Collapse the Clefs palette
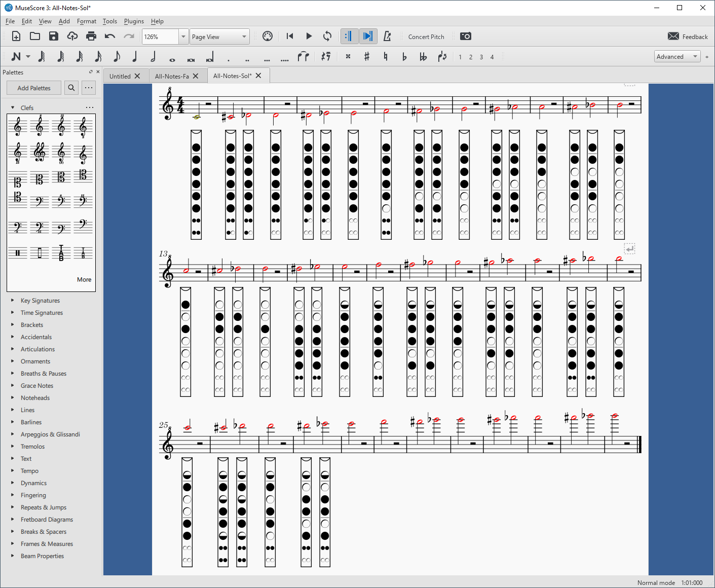The height and width of the screenshot is (588, 715). 13,107
